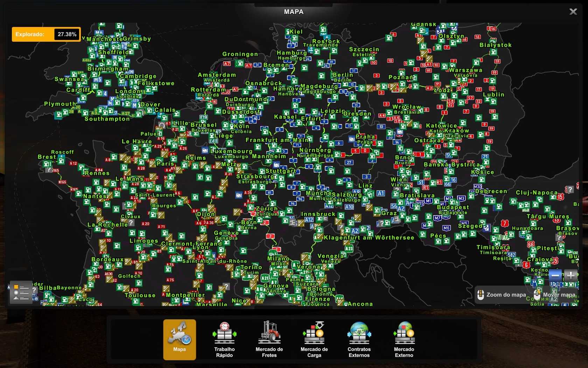Close the map window
Viewport: 588px width, 368px height.
(x=573, y=12)
